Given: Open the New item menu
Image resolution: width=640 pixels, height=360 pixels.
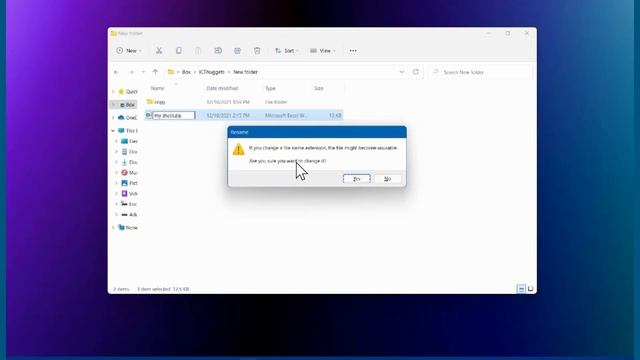Looking at the screenshot, I should coord(129,51).
